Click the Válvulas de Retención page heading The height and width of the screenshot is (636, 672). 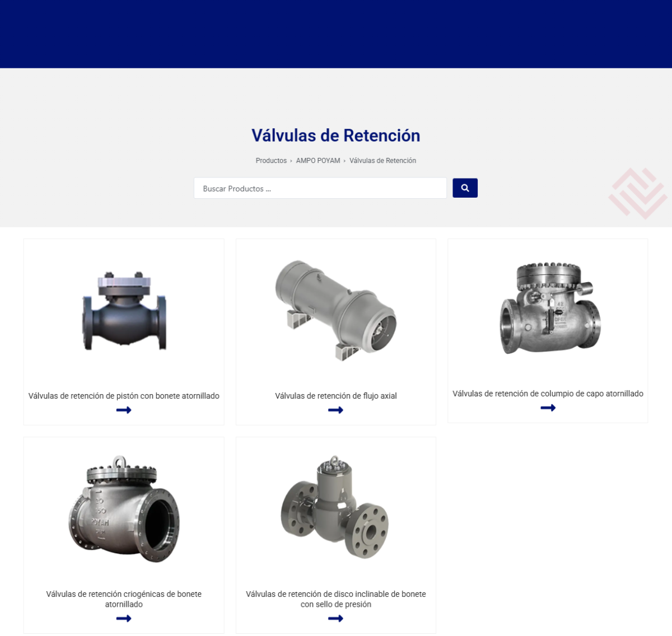click(x=336, y=135)
